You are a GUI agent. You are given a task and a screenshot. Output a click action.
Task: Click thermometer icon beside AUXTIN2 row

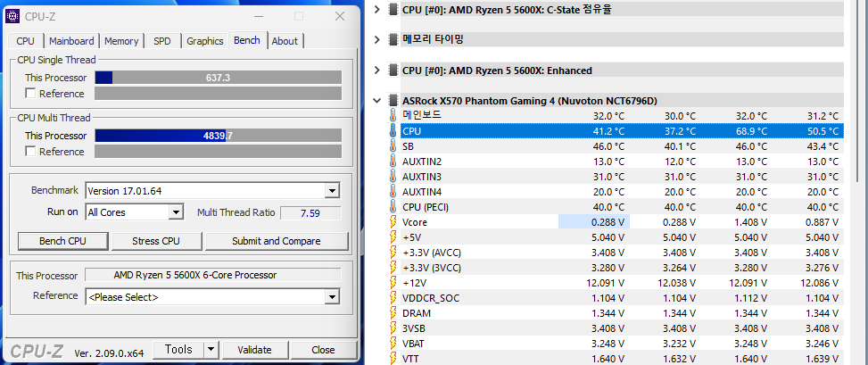tap(393, 162)
